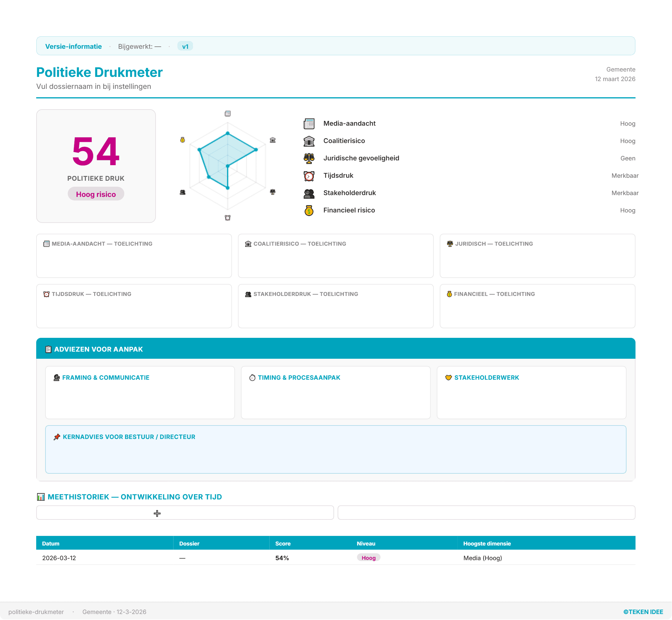Click the empty field right of plus button
This screenshot has width=672, height=620.
(486, 513)
